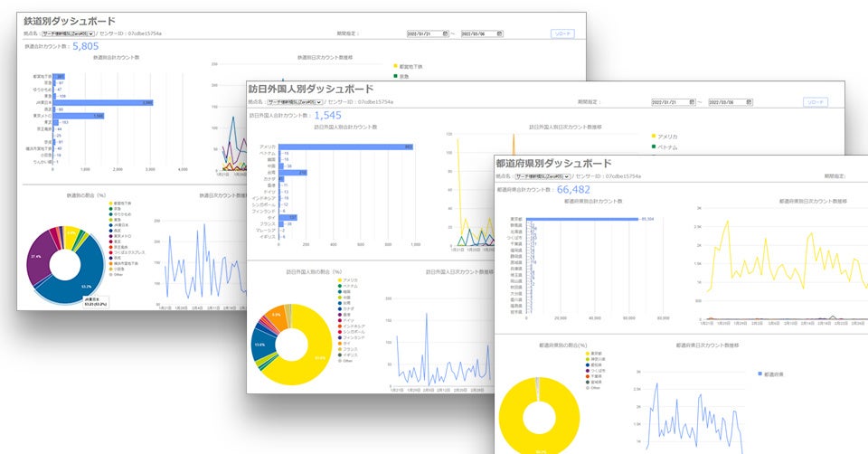This screenshot has width=868, height=454.
Task: Click the JR東日本 bar in railway bar chart
Action: [x=103, y=103]
